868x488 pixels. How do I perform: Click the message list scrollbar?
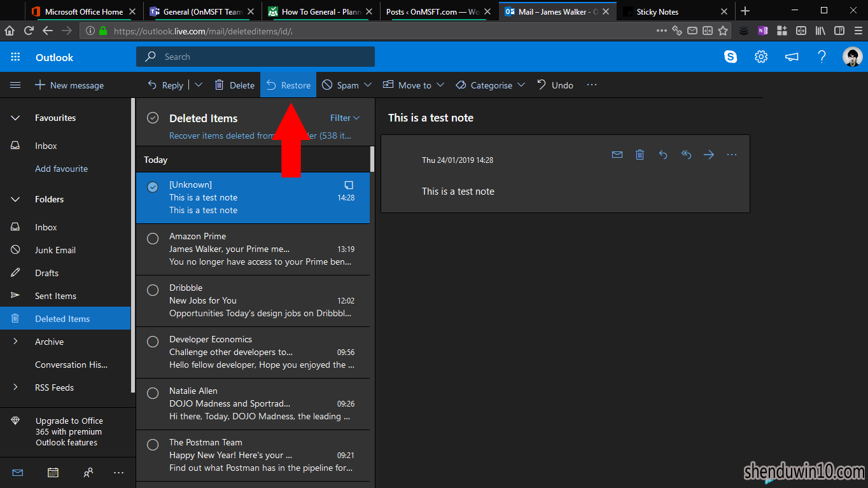click(x=372, y=159)
